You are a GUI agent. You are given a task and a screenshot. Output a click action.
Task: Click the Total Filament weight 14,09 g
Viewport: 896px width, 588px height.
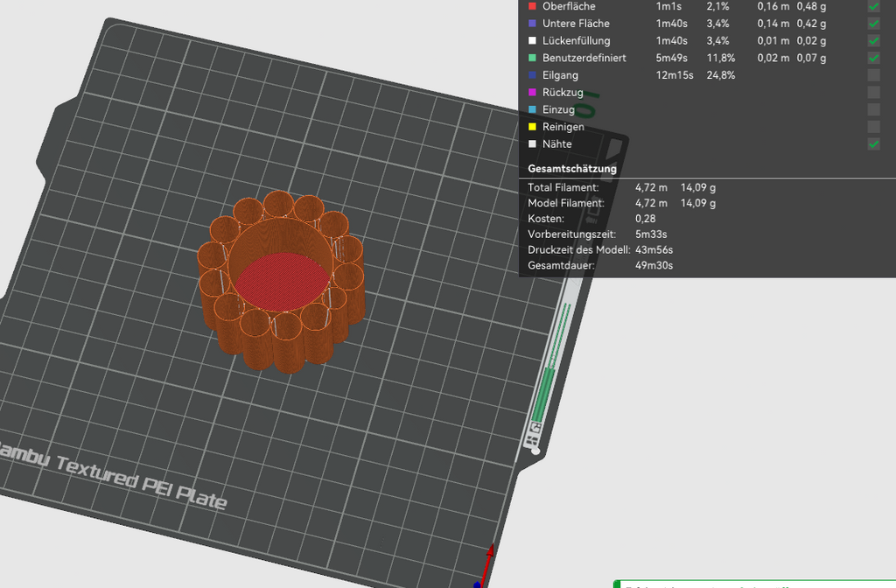(x=697, y=187)
